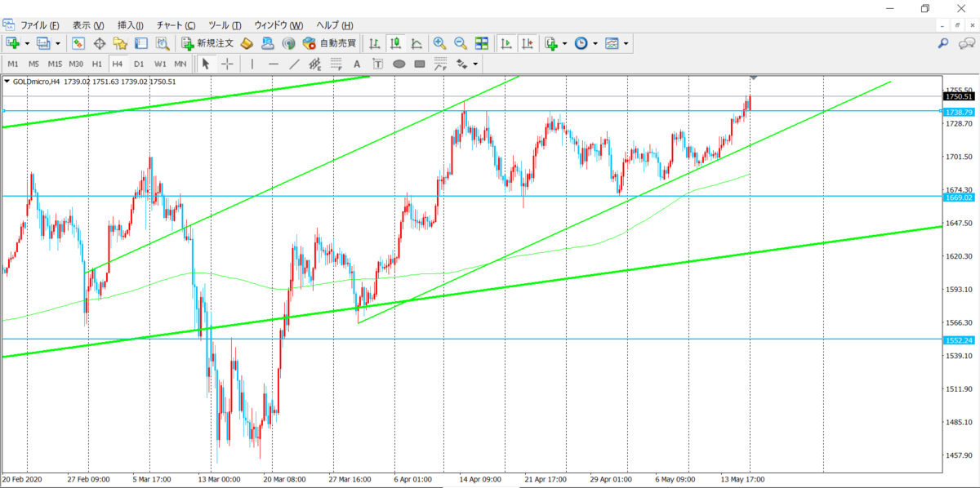The height and width of the screenshot is (488, 980).
Task: Open the new chart toolbar icon
Action: (13, 43)
